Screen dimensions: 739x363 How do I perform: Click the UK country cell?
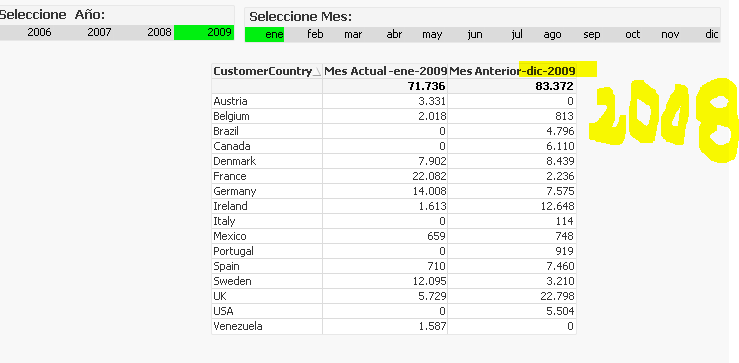tap(267, 297)
